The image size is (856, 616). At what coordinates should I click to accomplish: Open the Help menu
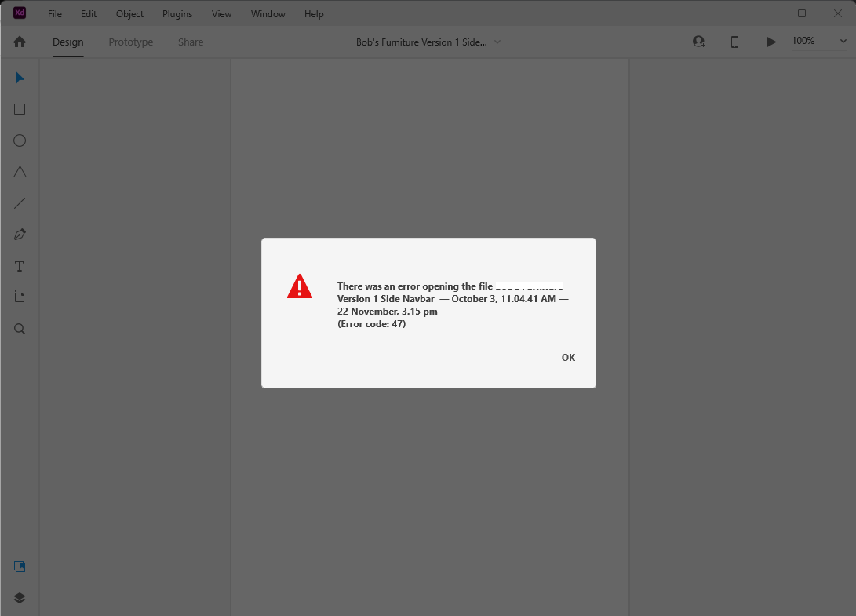[x=314, y=14]
